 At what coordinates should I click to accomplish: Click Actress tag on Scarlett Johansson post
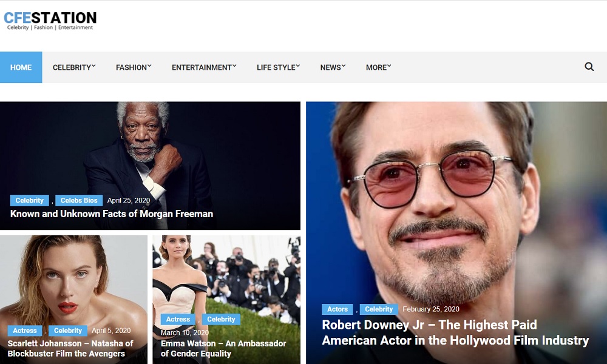[25, 331]
